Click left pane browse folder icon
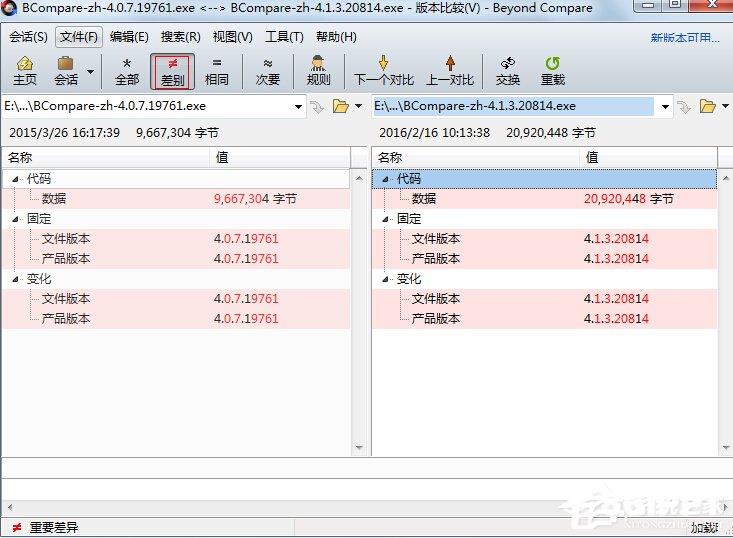The image size is (733, 538). click(x=341, y=107)
